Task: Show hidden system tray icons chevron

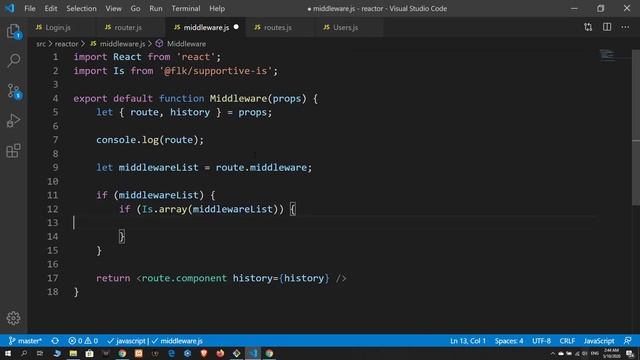Action: (x=552, y=353)
